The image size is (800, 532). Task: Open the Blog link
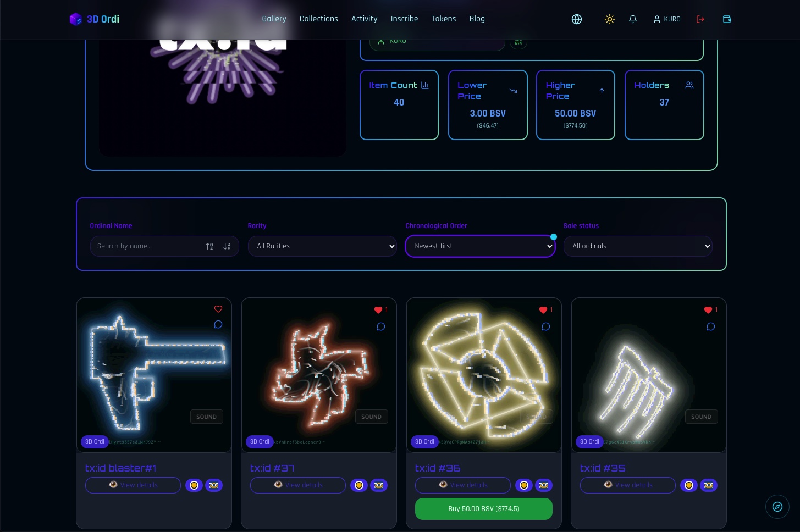point(477,19)
